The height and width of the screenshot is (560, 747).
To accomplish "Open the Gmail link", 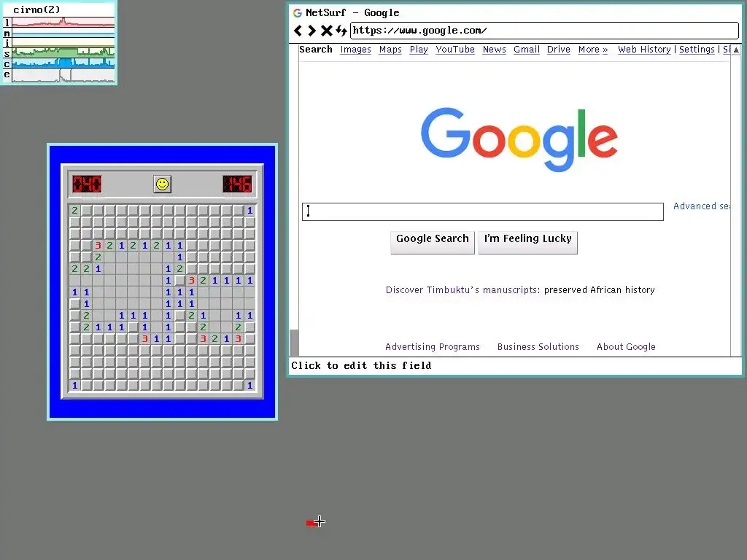I will coord(527,50).
